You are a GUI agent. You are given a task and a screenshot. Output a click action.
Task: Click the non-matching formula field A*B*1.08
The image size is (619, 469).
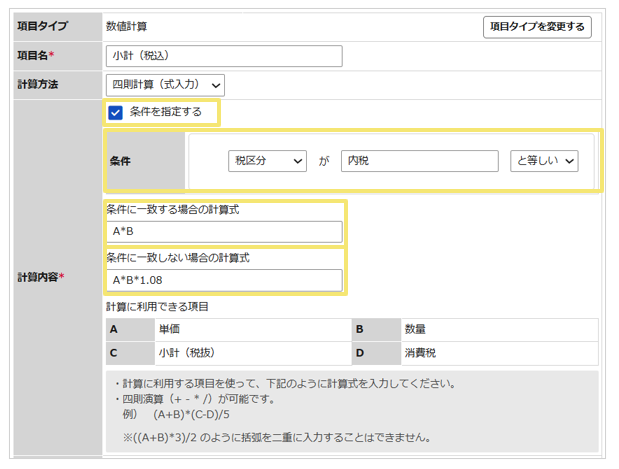[224, 280]
